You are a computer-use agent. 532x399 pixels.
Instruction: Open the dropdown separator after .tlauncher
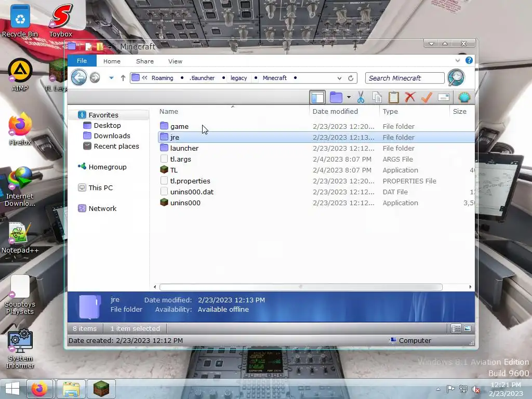coord(223,78)
